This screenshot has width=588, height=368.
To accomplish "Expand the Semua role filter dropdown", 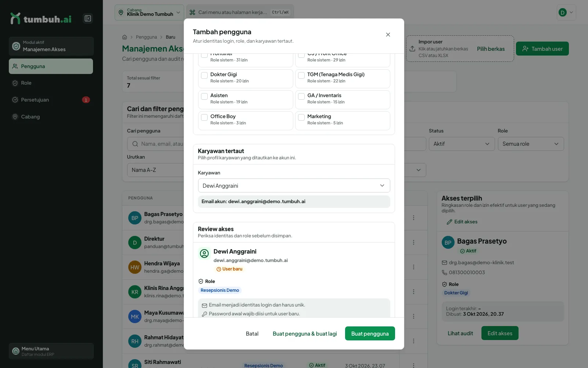I will pos(531,144).
